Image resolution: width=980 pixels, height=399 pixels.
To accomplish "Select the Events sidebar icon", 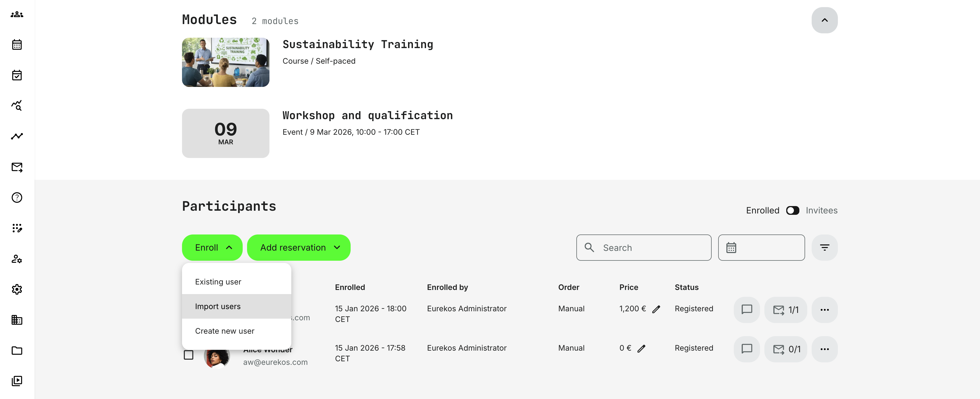I will click(x=17, y=75).
